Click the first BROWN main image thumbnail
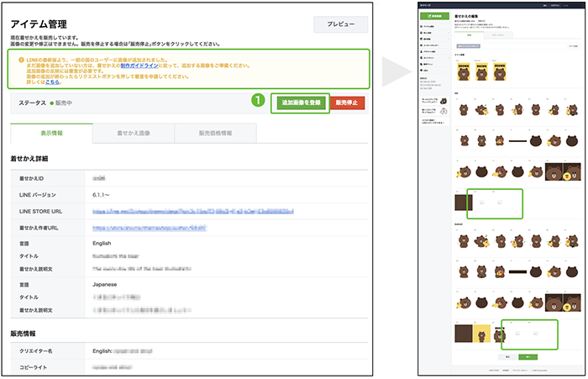This screenshot has height=379, width=588. click(464, 71)
